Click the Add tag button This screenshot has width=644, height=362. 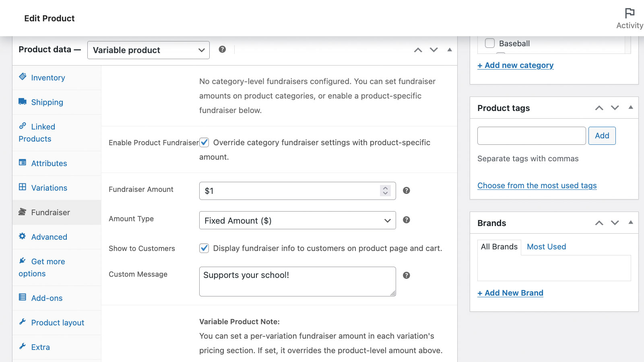[x=602, y=136]
